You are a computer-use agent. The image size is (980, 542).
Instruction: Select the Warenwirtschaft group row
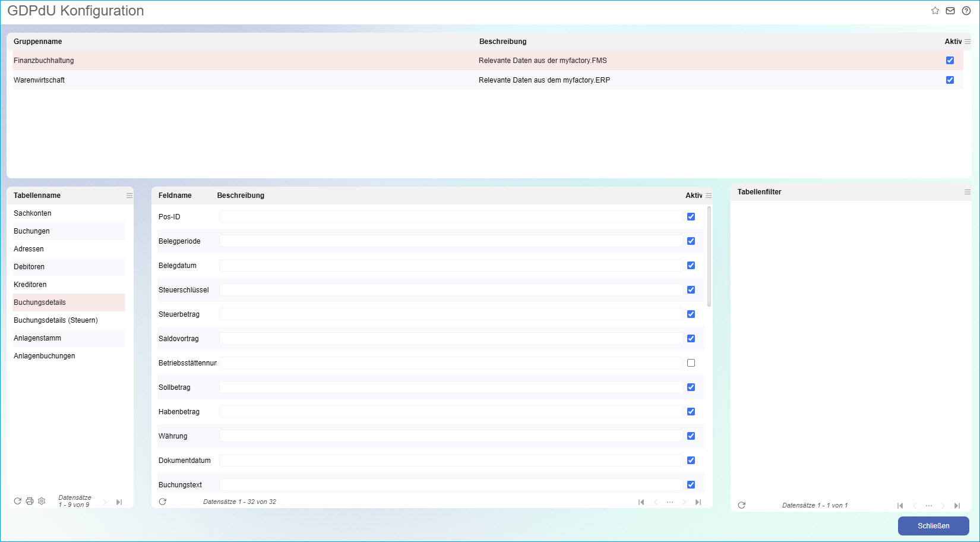click(x=39, y=80)
